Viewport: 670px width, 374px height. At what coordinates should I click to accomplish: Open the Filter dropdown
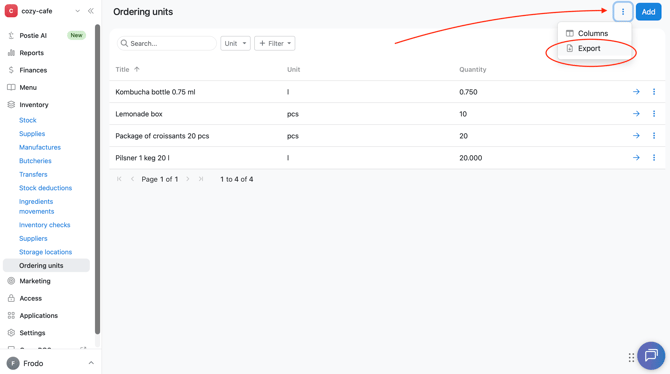click(275, 43)
